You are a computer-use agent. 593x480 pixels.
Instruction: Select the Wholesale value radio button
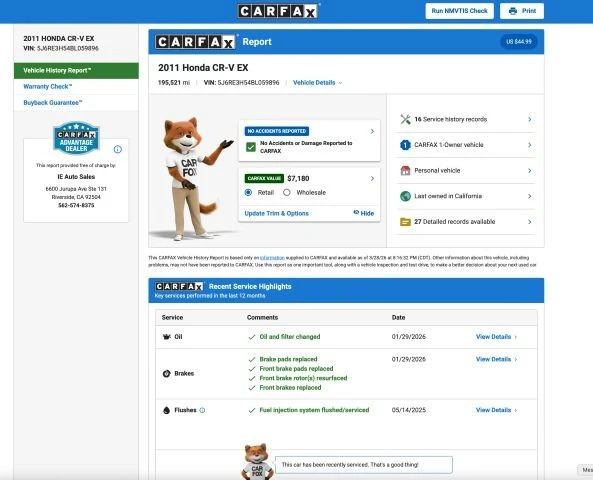pyautogui.click(x=287, y=193)
